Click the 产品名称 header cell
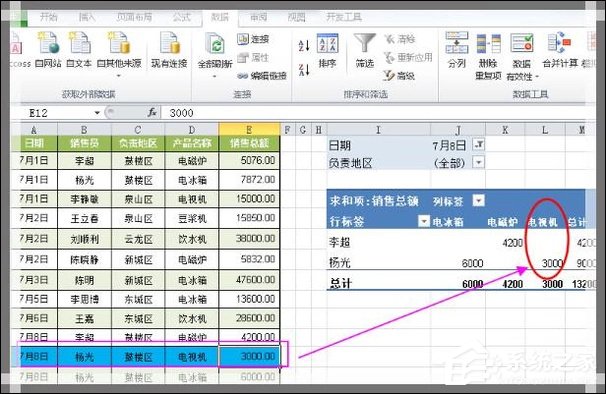The width and height of the screenshot is (606, 394). 192,143
